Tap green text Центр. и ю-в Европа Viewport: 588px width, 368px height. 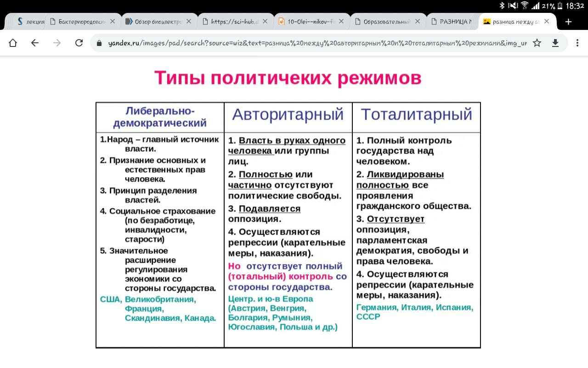tap(283, 313)
